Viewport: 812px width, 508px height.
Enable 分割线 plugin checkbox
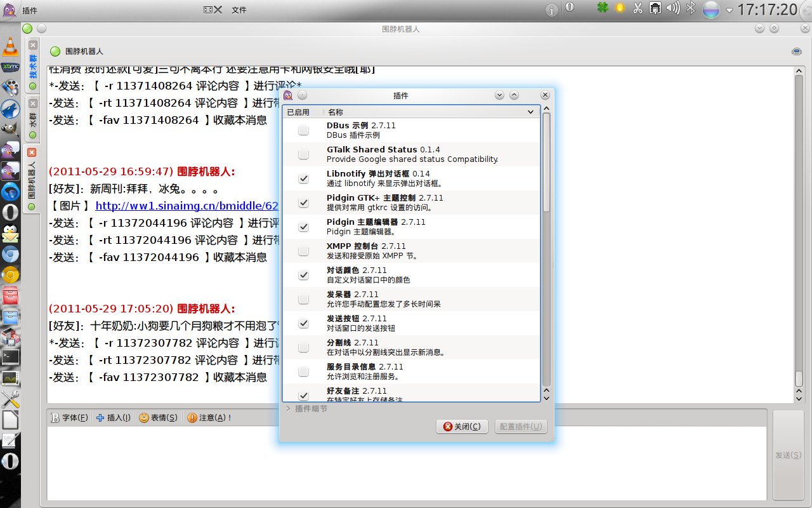tap(303, 347)
